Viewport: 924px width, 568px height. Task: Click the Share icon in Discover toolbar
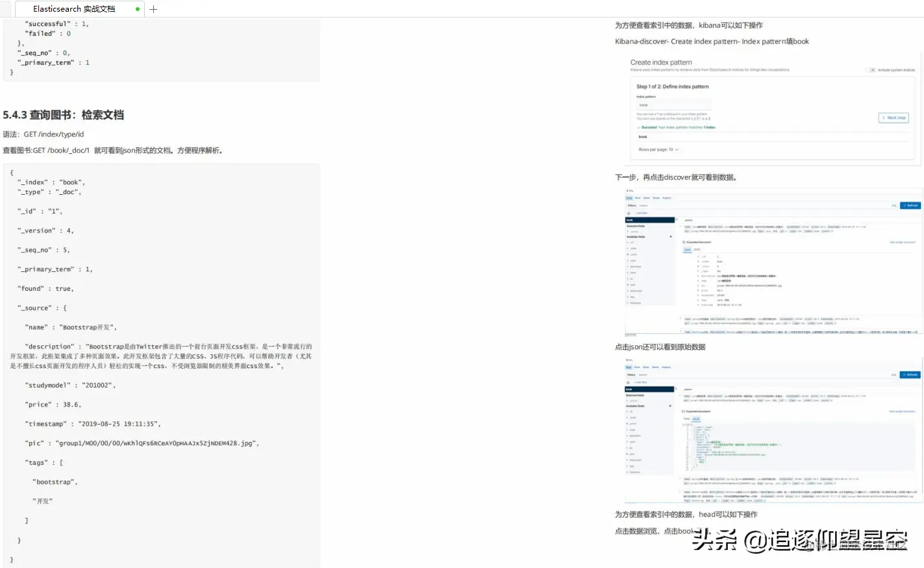pos(656,198)
